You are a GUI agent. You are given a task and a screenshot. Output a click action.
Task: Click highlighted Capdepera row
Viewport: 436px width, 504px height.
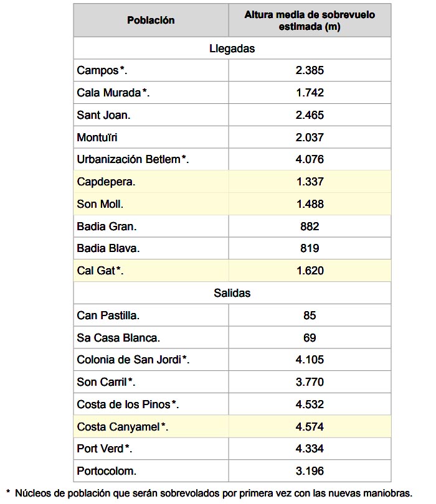(x=232, y=182)
